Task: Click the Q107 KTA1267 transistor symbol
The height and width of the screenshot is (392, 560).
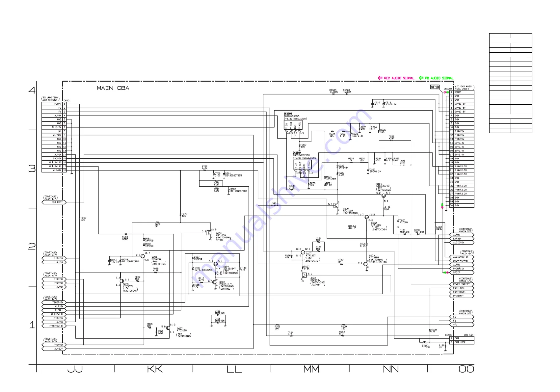Action: click(303, 252)
